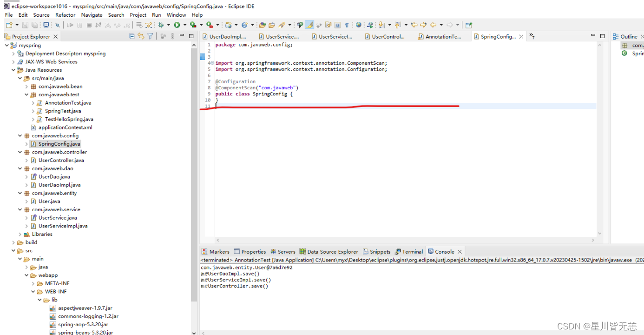644x335 pixels.
Task: Click the New file toolbar icon
Action: 9,25
